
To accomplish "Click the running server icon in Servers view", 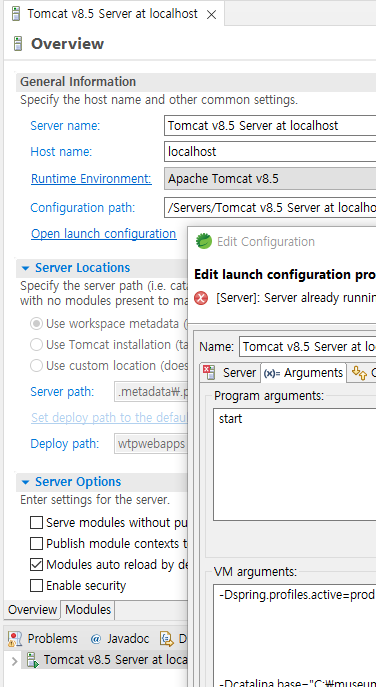I will 32,660.
